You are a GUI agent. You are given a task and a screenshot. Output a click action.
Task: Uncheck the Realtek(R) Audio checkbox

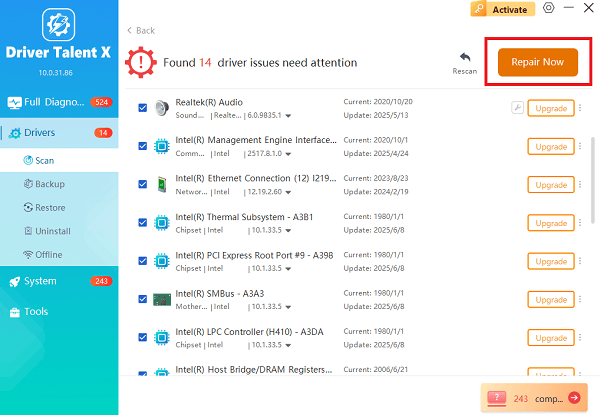pyautogui.click(x=142, y=108)
